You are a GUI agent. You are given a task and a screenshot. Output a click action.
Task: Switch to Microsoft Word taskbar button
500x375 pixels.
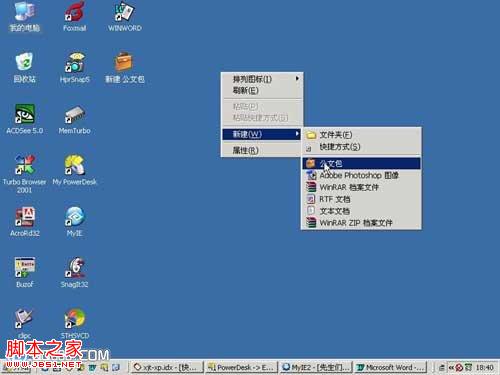click(x=390, y=367)
